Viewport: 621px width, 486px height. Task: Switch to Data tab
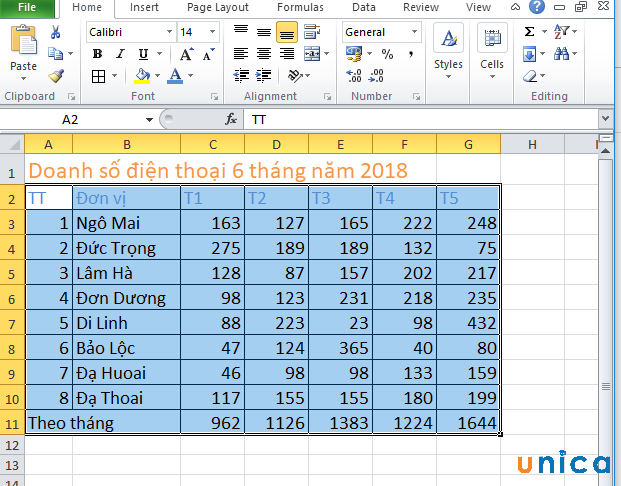point(364,7)
